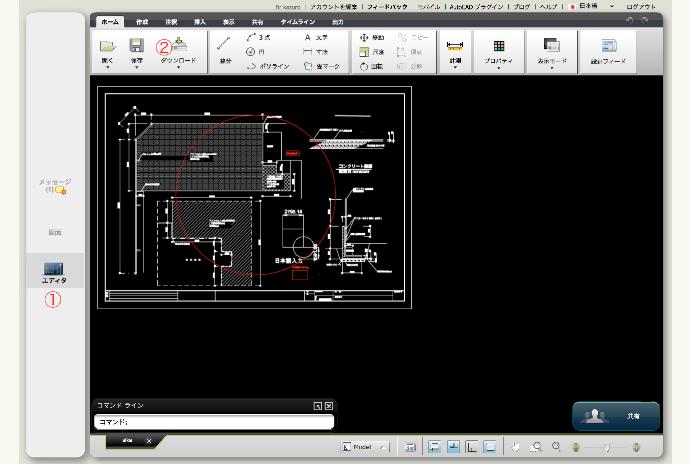690x464 pixels.
Task: Click the ダウンロード (Download) icon
Action: (179, 44)
